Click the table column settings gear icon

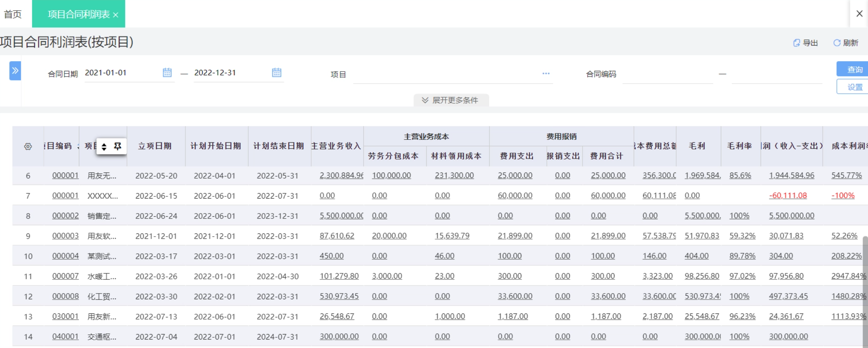28,147
